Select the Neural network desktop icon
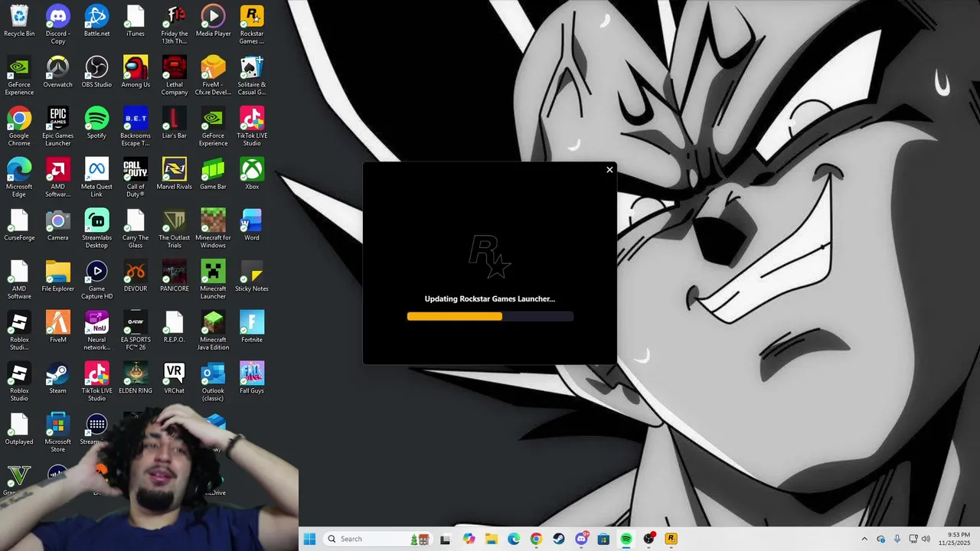This screenshot has height=551, width=980. point(96,331)
